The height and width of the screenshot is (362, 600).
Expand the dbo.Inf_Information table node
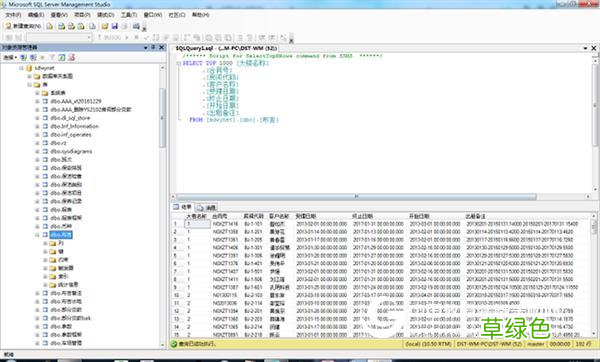(x=37, y=126)
